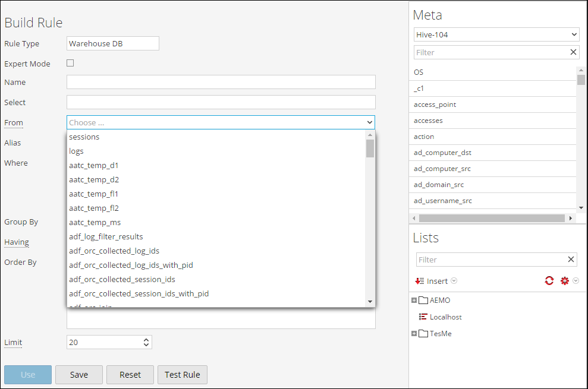Select sessions from the From list

pyautogui.click(x=84, y=137)
